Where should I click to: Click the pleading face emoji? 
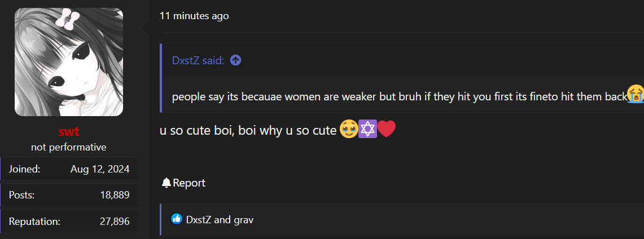click(348, 131)
